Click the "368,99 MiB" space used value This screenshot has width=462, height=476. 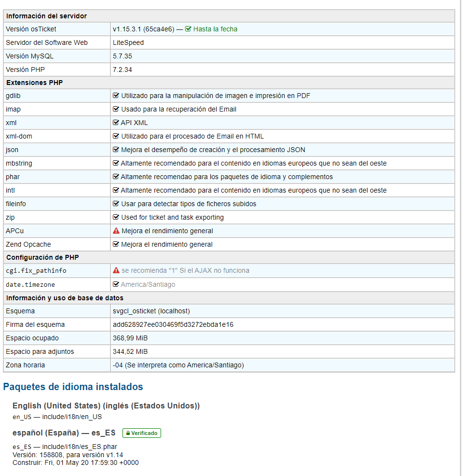click(130, 338)
